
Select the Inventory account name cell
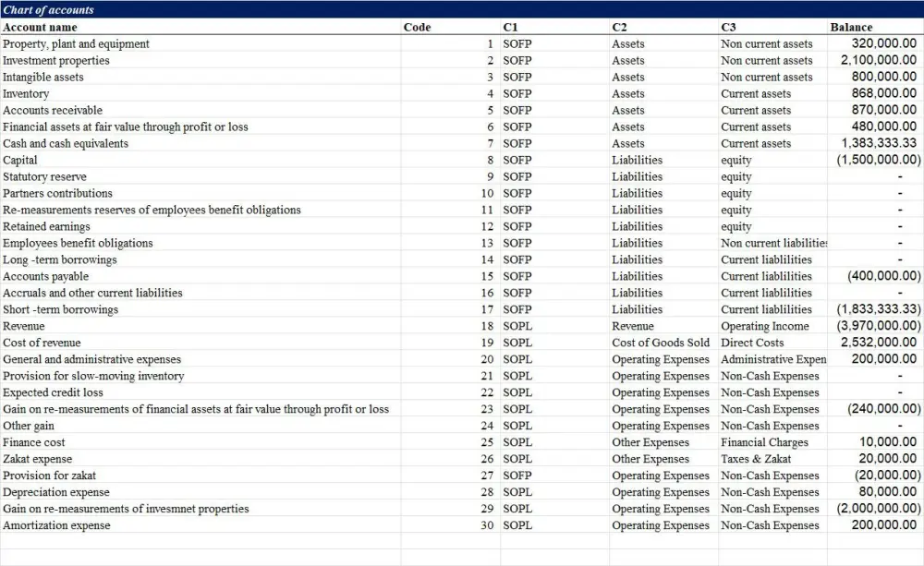point(26,93)
